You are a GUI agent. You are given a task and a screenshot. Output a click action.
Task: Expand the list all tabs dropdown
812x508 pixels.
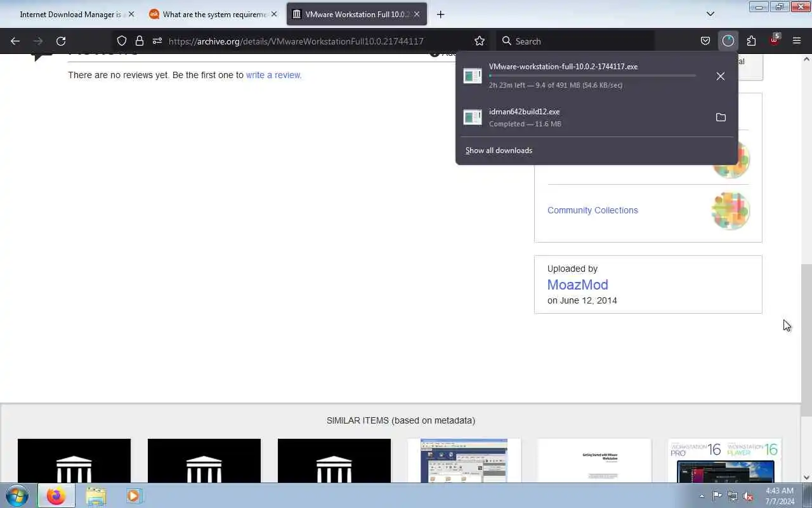click(x=710, y=14)
